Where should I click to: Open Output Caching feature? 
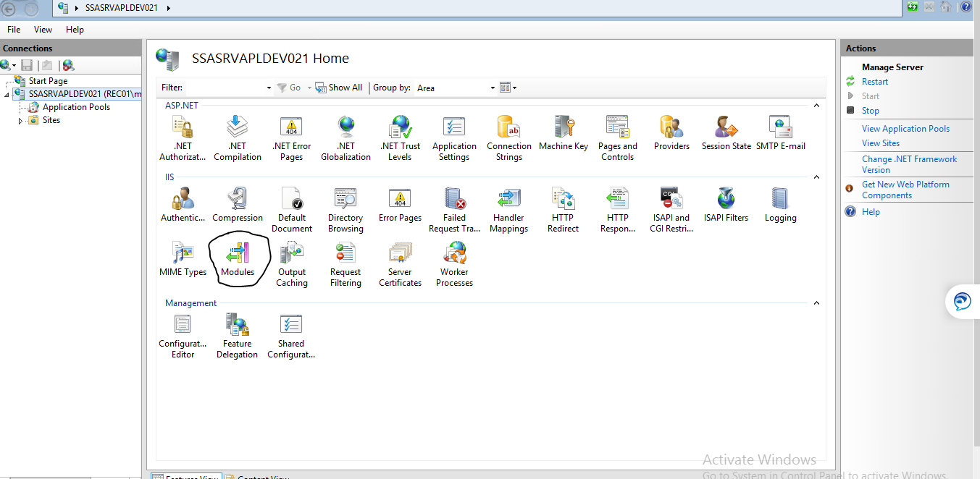pyautogui.click(x=292, y=264)
